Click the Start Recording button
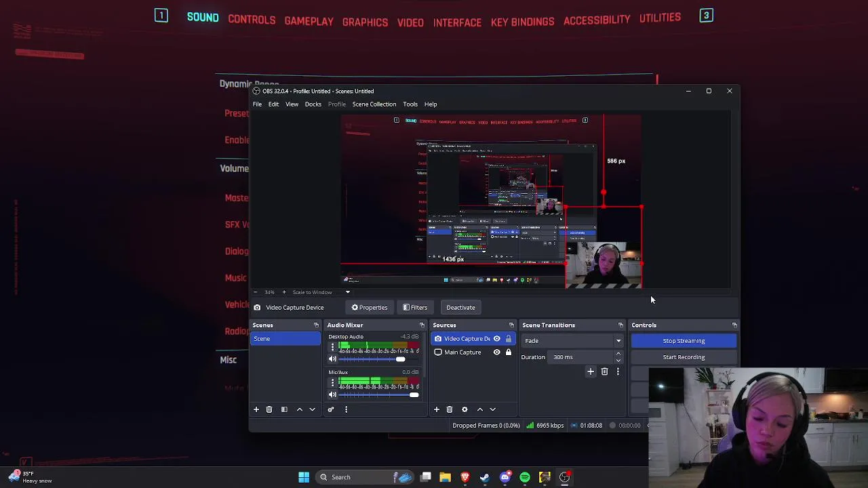This screenshot has height=488, width=868. pos(684,357)
